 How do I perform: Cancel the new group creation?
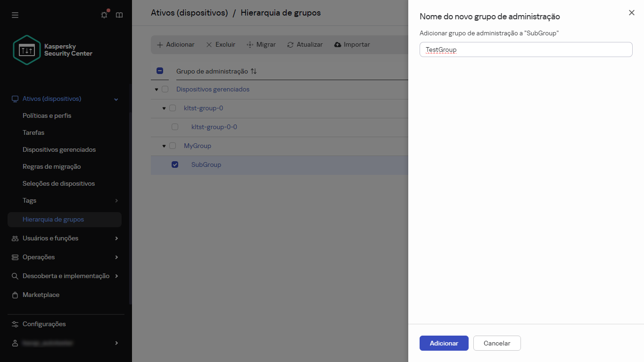[497, 343]
